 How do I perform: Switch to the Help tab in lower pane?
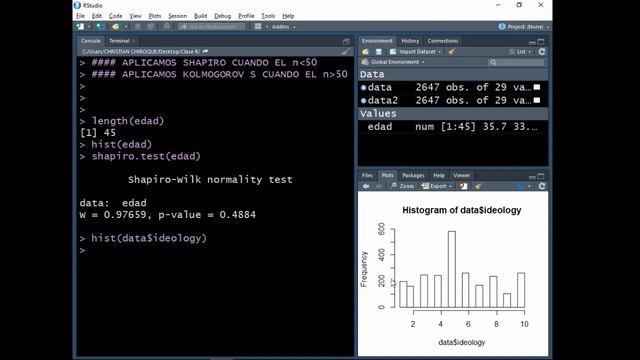439,176
